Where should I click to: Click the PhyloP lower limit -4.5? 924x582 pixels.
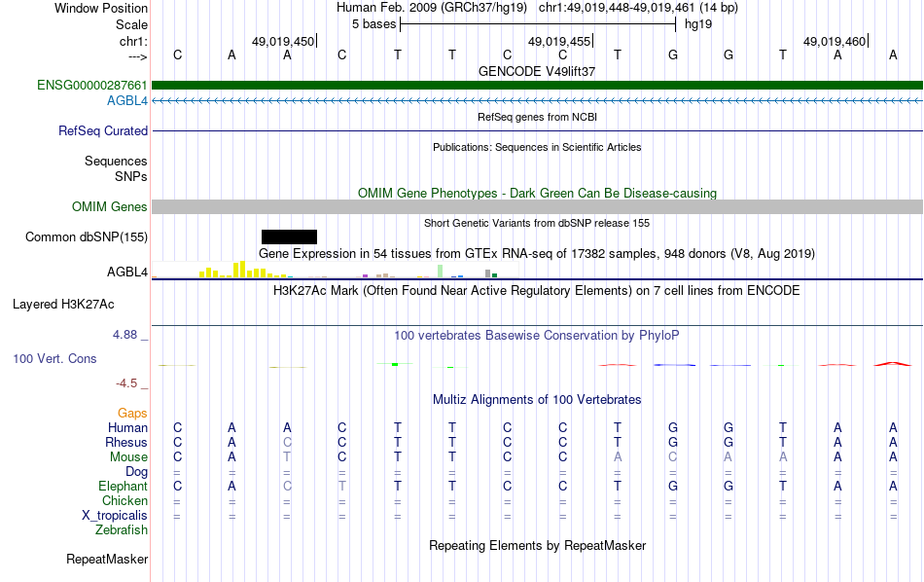[x=126, y=383]
